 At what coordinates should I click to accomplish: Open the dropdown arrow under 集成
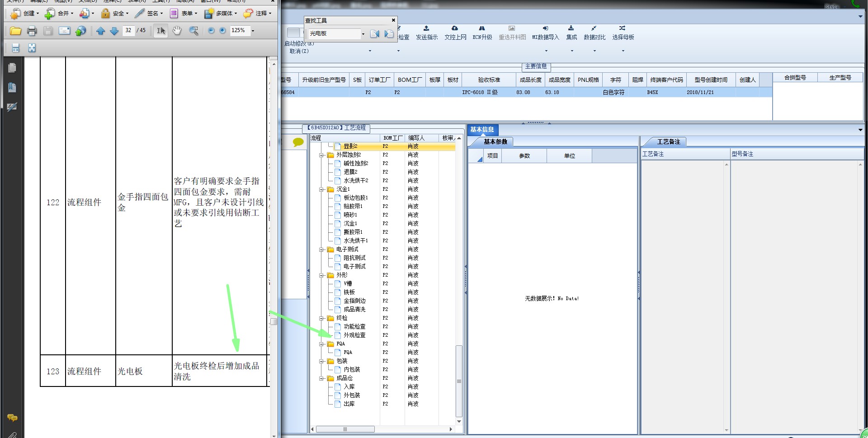pyautogui.click(x=572, y=51)
